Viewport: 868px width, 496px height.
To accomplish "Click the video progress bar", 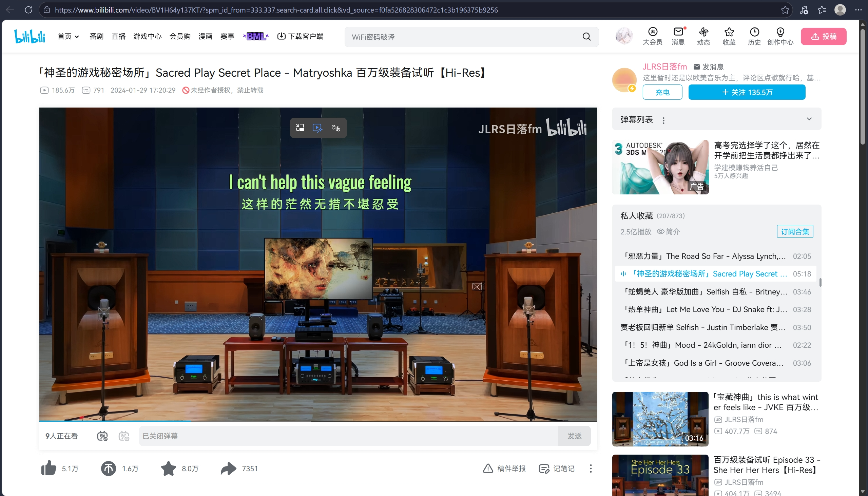I will [318, 421].
